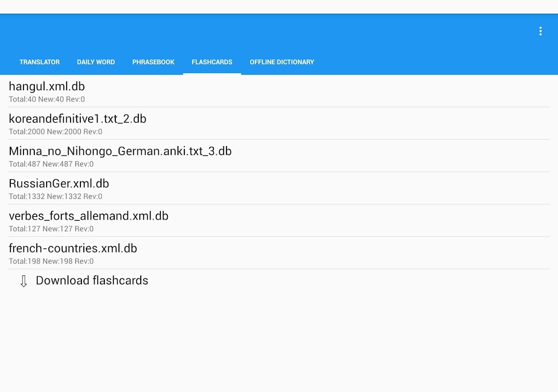Select french-countries.xml.db deck
Viewport: 558px width, 392px height.
(279, 253)
